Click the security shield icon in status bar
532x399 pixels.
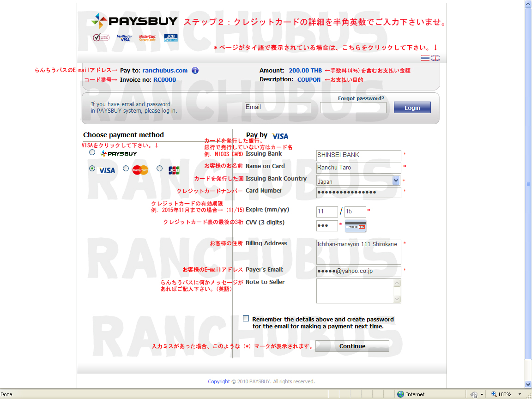(x=474, y=394)
